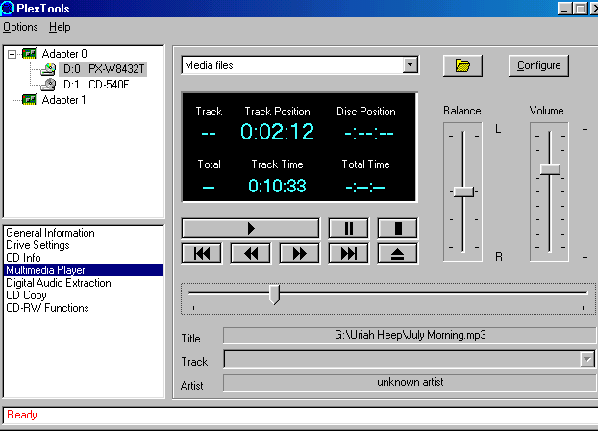Open General Information section
The width and height of the screenshot is (598, 431).
point(50,233)
